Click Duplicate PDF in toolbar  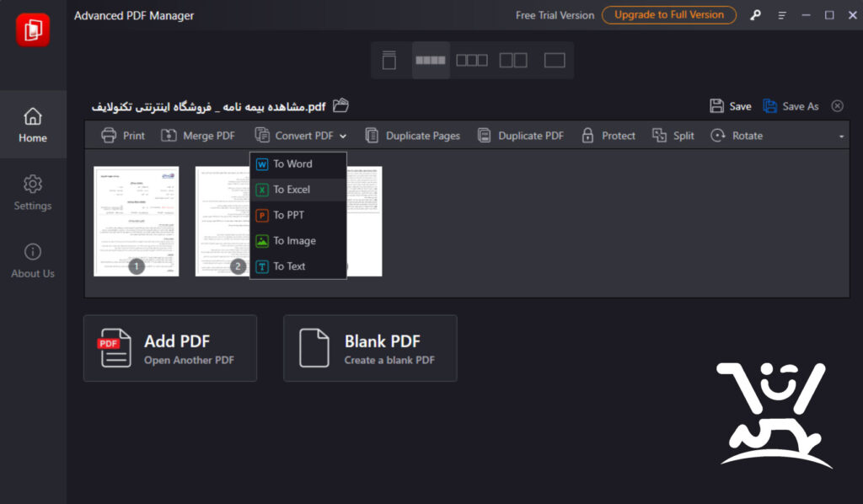[x=520, y=136]
